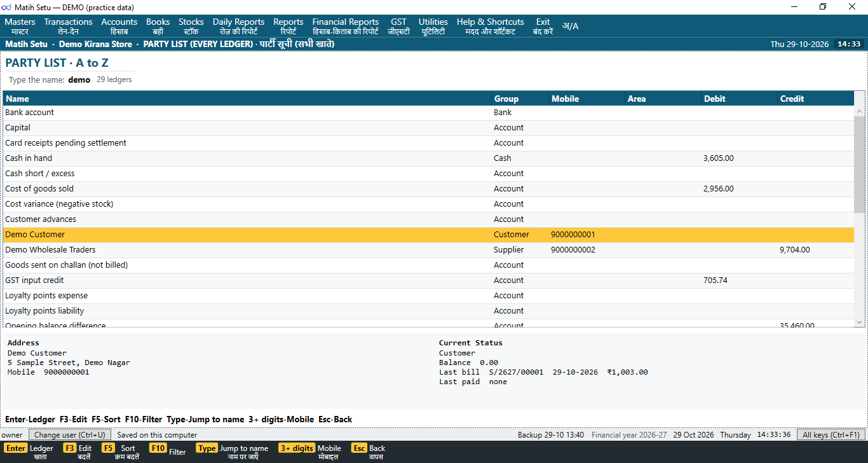Open the Financial Reports menu

click(x=346, y=26)
